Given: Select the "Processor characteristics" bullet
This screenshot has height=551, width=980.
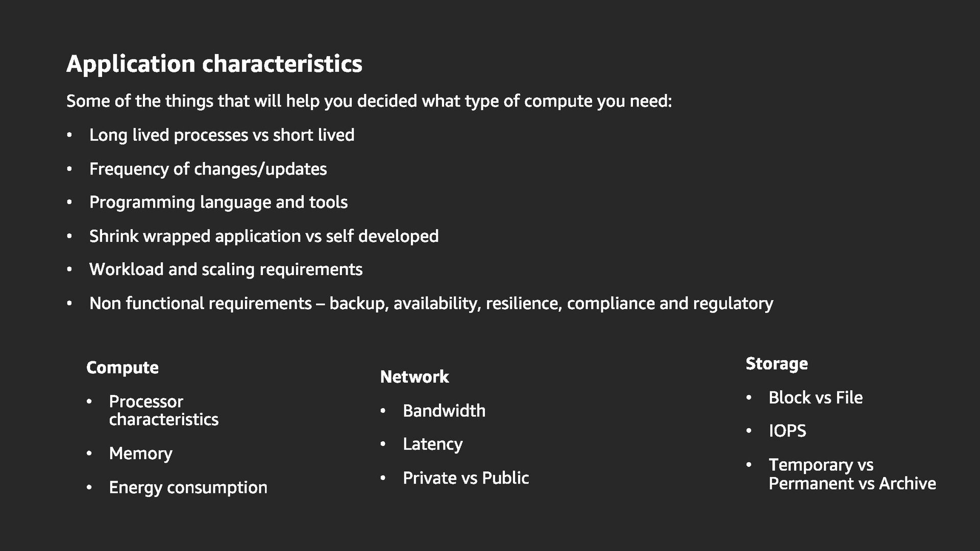Looking at the screenshot, I should coord(163,410).
